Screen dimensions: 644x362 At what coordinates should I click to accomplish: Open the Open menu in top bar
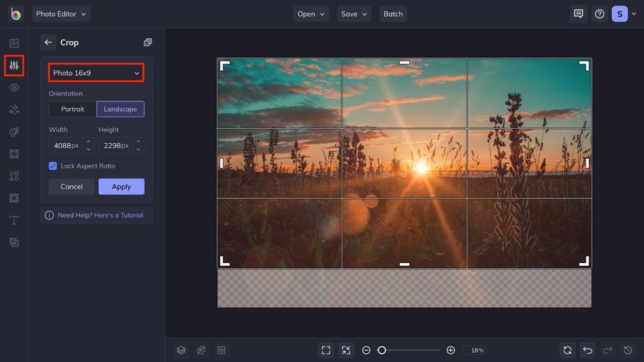tap(311, 14)
